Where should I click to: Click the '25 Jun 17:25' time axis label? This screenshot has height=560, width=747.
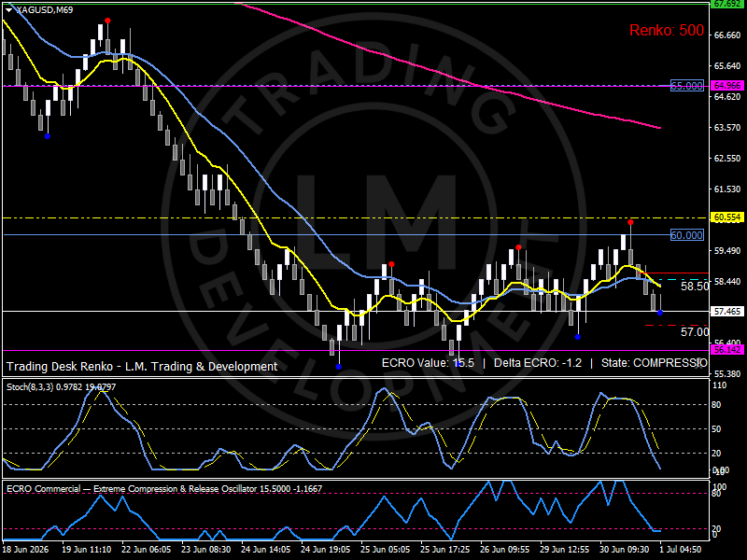pyautogui.click(x=445, y=550)
